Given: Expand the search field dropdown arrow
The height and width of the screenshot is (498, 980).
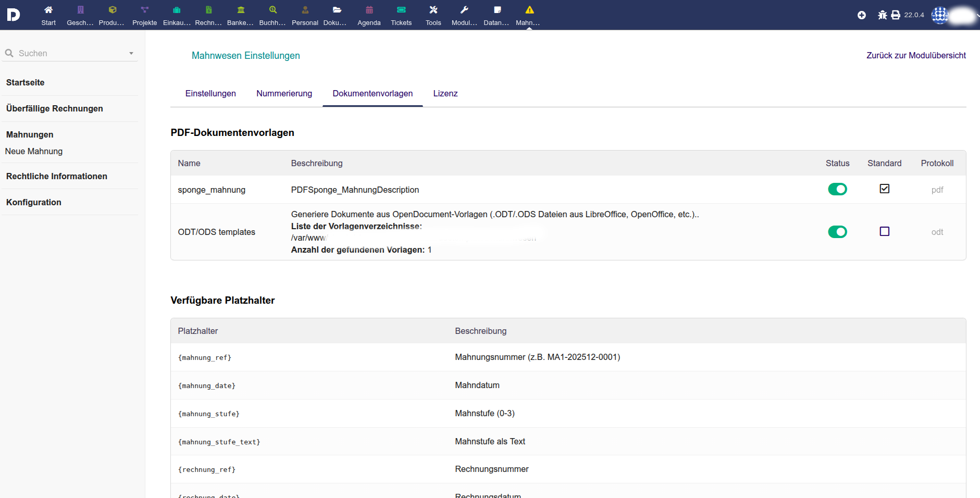Looking at the screenshot, I should coord(131,53).
